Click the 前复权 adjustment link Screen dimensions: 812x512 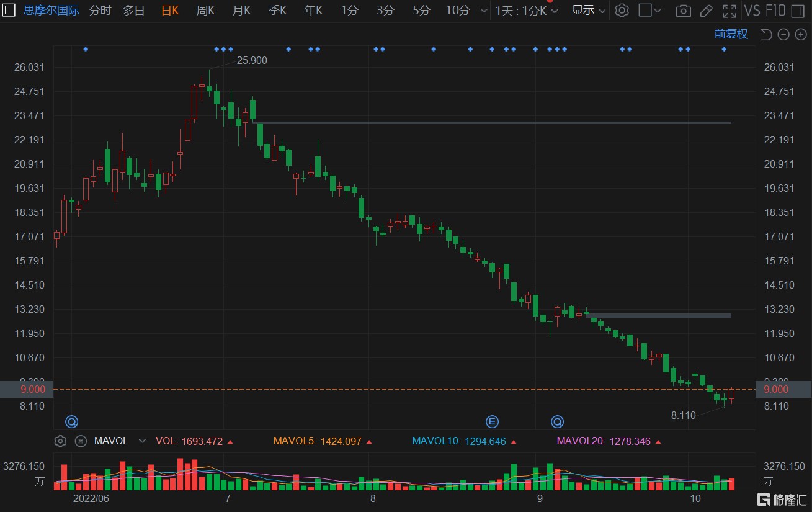(x=731, y=34)
